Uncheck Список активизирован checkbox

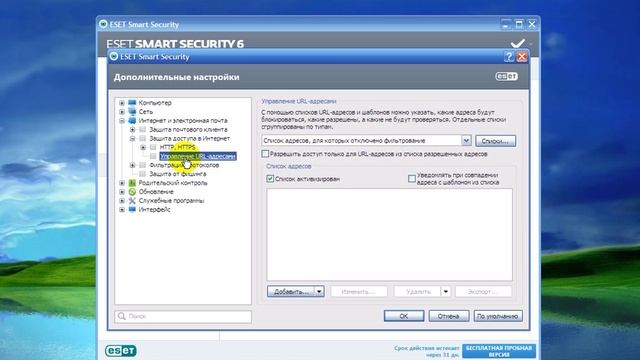[270, 179]
